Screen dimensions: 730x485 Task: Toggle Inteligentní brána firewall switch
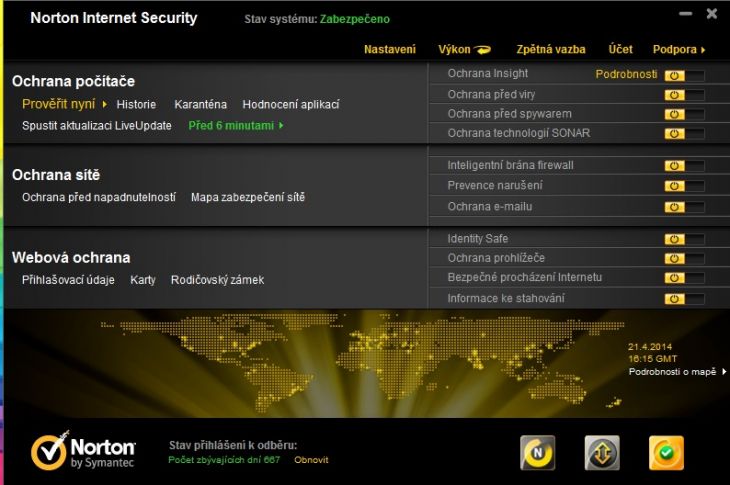(x=684, y=166)
